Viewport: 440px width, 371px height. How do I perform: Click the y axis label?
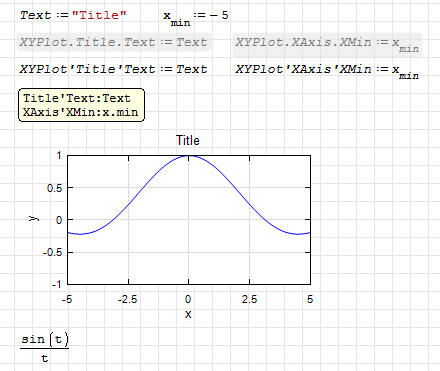[x=34, y=218]
